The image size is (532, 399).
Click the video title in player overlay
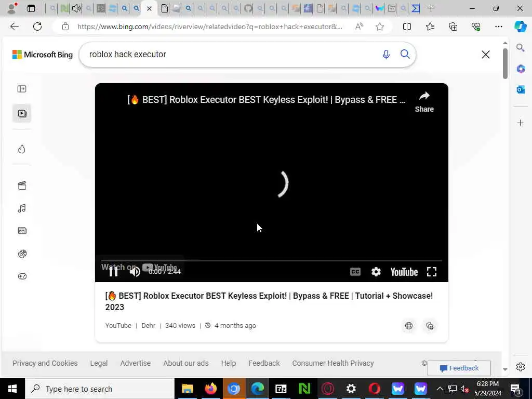pyautogui.click(x=266, y=100)
